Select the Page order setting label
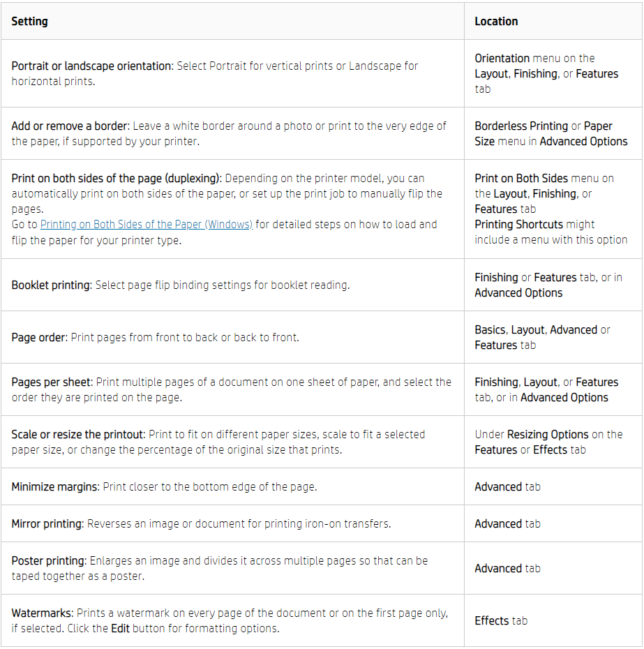Viewport: 644px width, 649px height. pos(40,338)
